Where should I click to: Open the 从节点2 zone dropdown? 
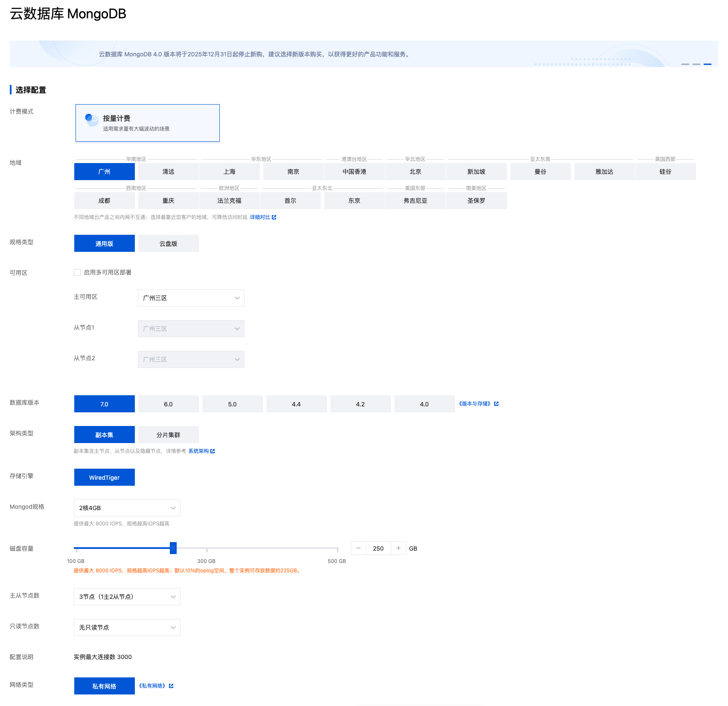point(191,359)
